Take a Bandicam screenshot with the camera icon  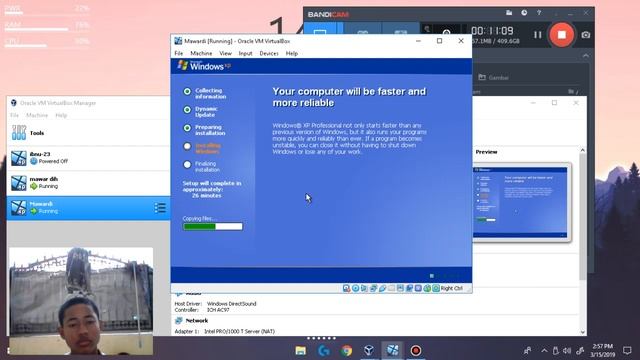point(586,35)
